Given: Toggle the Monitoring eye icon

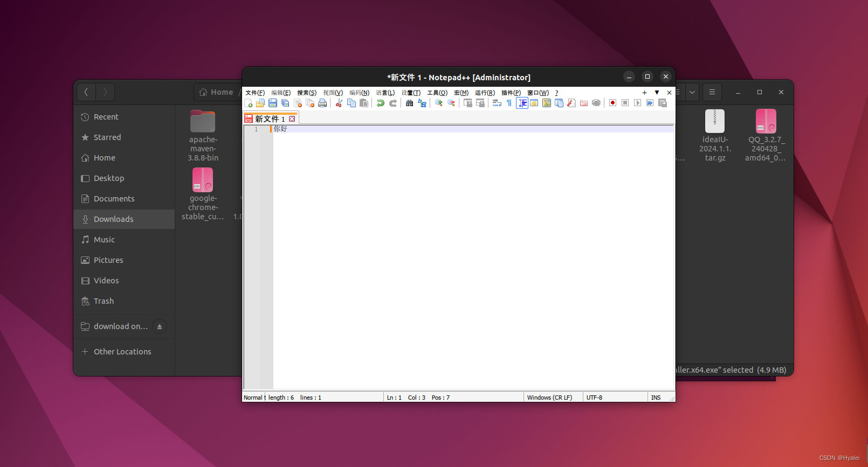Looking at the screenshot, I should [x=596, y=103].
